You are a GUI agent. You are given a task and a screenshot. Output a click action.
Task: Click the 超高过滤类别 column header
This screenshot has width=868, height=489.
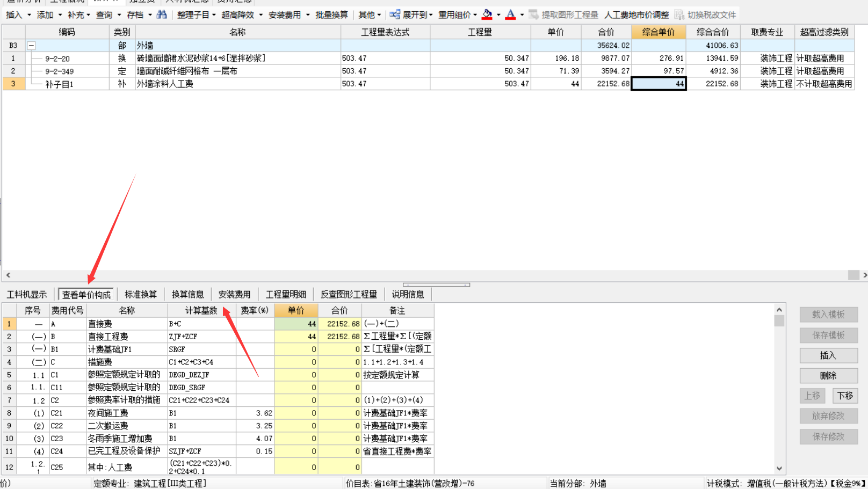pyautogui.click(x=824, y=32)
